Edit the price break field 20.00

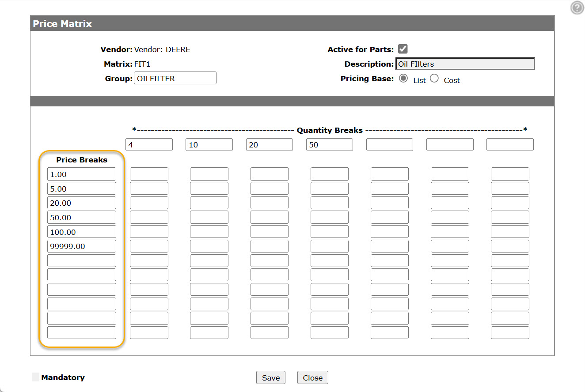click(x=82, y=203)
